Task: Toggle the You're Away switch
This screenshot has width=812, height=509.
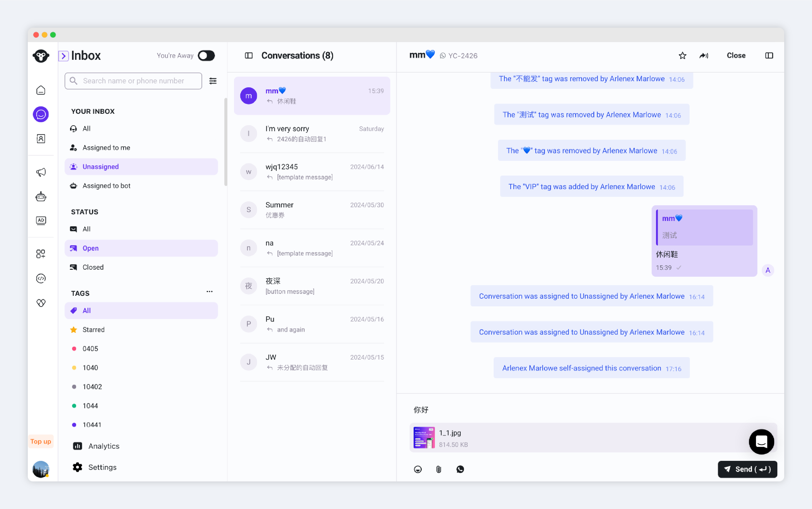Action: [x=206, y=56]
